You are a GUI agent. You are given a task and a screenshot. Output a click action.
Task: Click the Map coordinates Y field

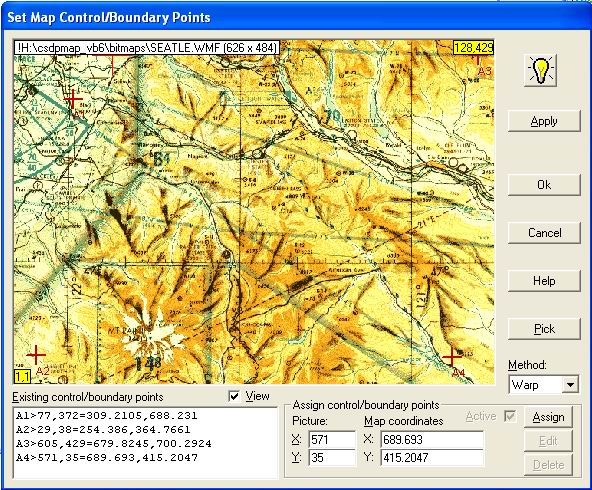pyautogui.click(x=432, y=458)
